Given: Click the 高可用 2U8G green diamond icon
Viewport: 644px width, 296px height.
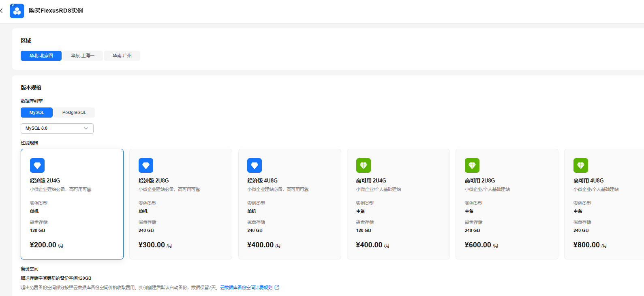Looking at the screenshot, I should pyautogui.click(x=472, y=165).
